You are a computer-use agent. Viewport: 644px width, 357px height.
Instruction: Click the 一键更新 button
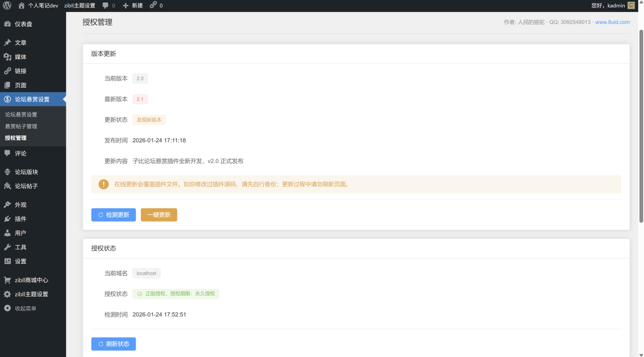pos(159,215)
